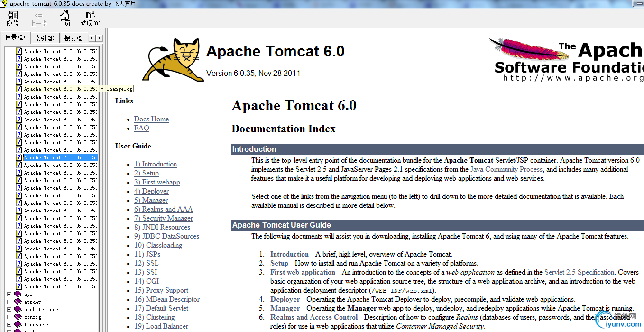Expand the api tree node

[x=9, y=295]
